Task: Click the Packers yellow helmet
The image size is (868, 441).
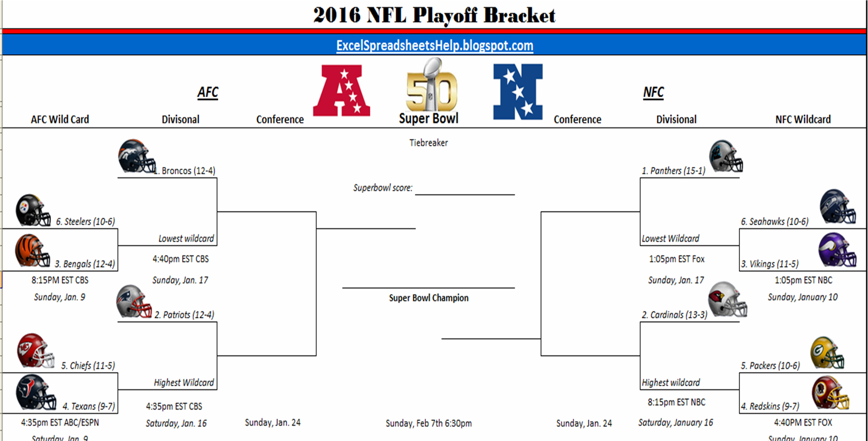Action: click(x=827, y=353)
